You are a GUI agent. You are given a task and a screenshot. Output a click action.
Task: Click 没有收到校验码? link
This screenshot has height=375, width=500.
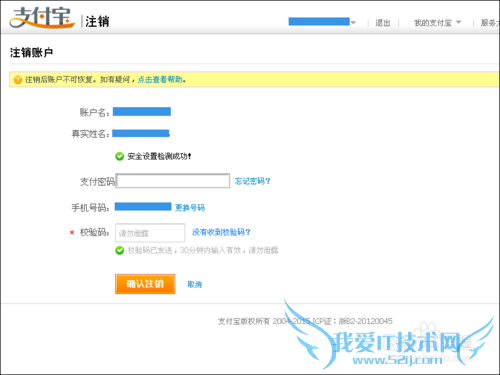pos(221,232)
